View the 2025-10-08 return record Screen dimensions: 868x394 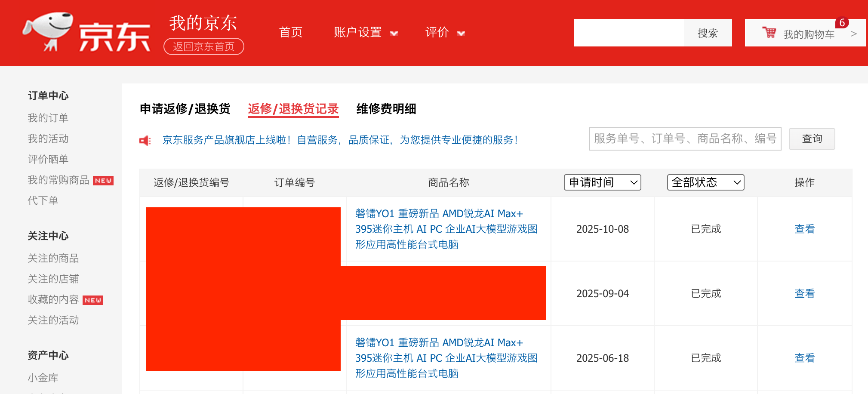(804, 229)
